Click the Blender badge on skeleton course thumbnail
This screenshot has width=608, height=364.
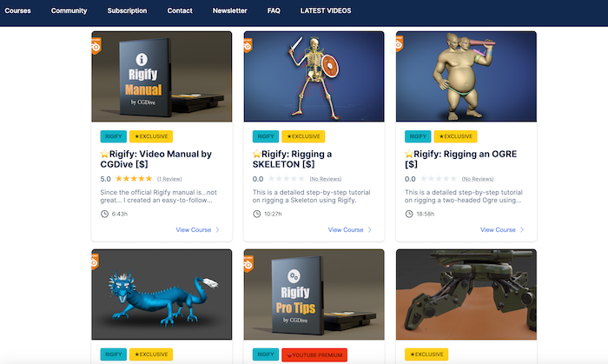tap(248, 45)
